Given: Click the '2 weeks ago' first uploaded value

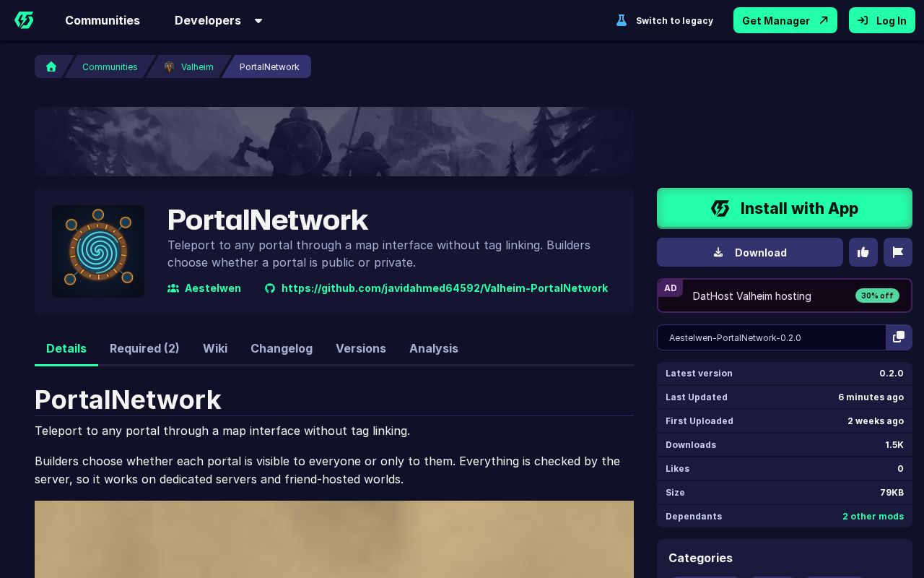Looking at the screenshot, I should 876,421.
